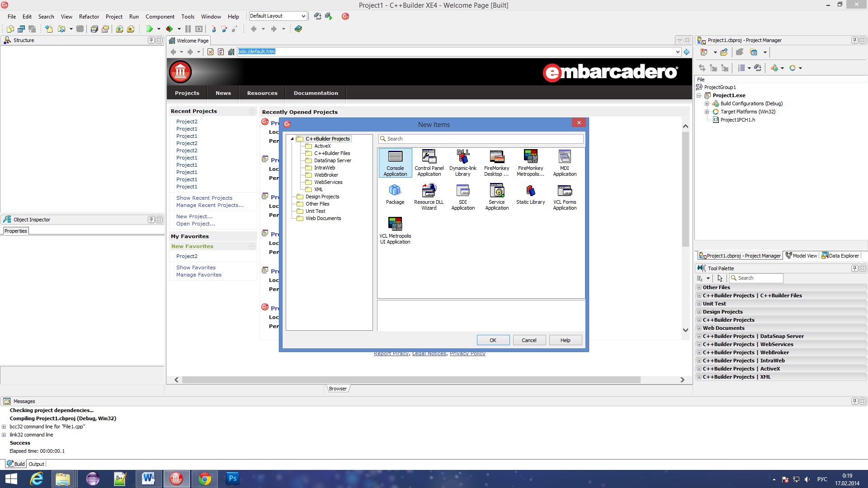This screenshot has width=868, height=488.
Task: Select the Control Panel Application icon
Action: click(429, 163)
